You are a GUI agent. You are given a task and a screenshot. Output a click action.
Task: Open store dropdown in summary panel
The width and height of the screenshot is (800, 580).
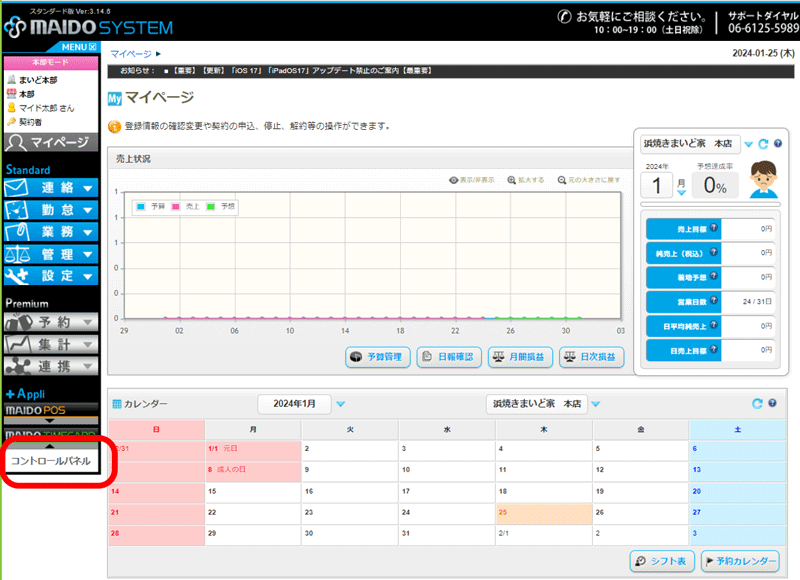click(x=748, y=144)
